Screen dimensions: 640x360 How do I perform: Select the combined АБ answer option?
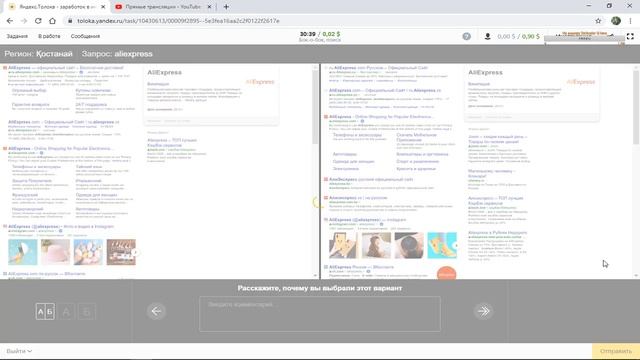point(45,312)
